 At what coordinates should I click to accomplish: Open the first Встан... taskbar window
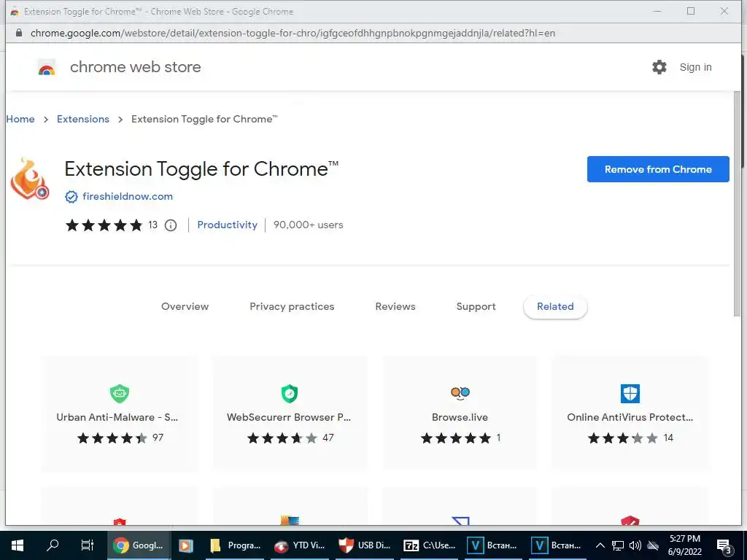(493, 545)
